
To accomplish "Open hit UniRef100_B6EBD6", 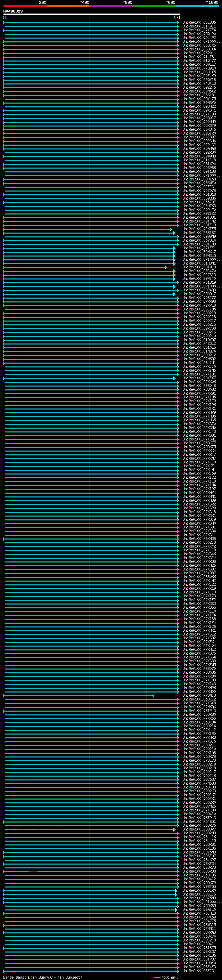I will pyautogui.click(x=199, y=23).
